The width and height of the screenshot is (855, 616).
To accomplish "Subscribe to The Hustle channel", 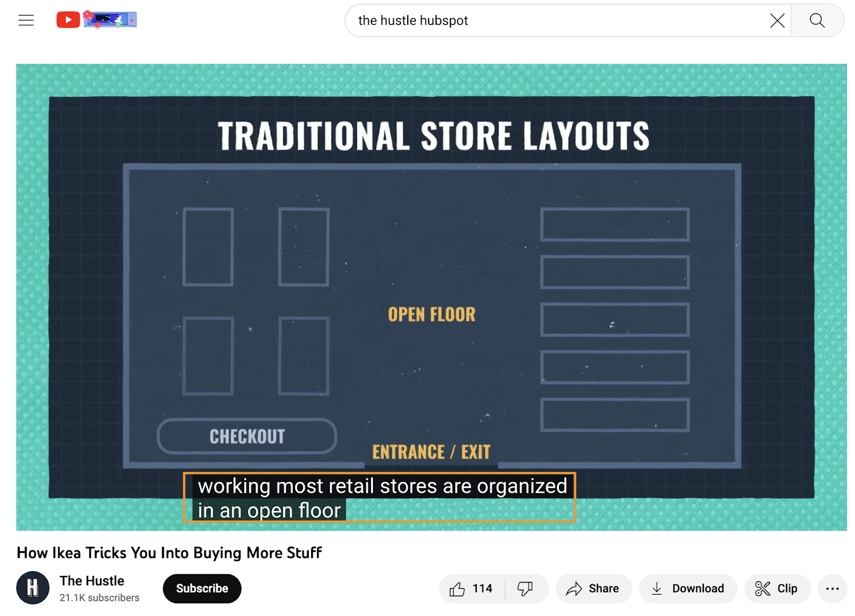I will click(202, 589).
